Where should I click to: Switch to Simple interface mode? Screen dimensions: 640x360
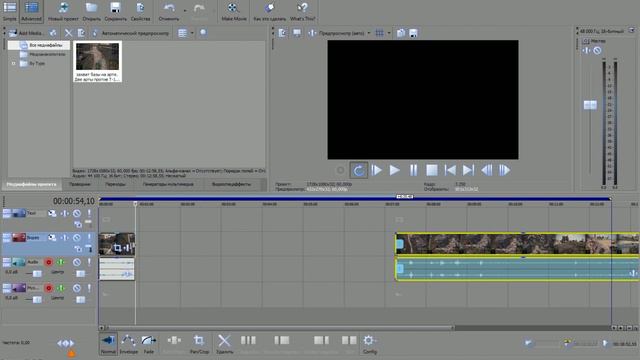10,11
